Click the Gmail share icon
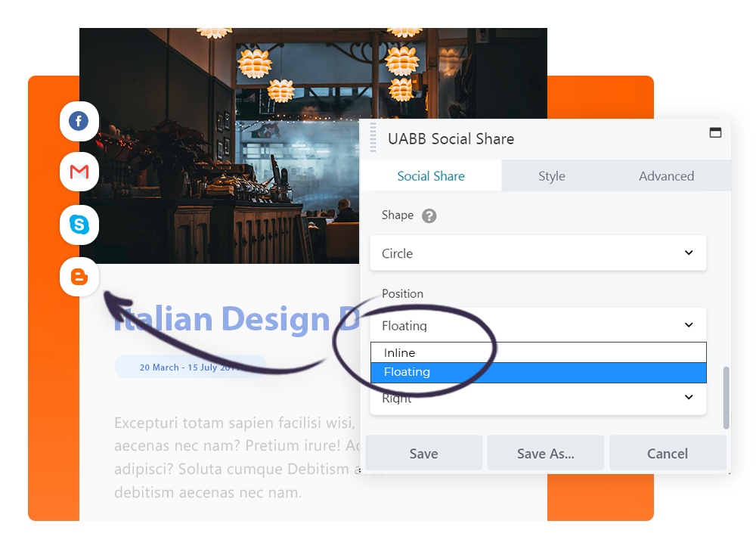The image size is (756, 558). point(79,172)
